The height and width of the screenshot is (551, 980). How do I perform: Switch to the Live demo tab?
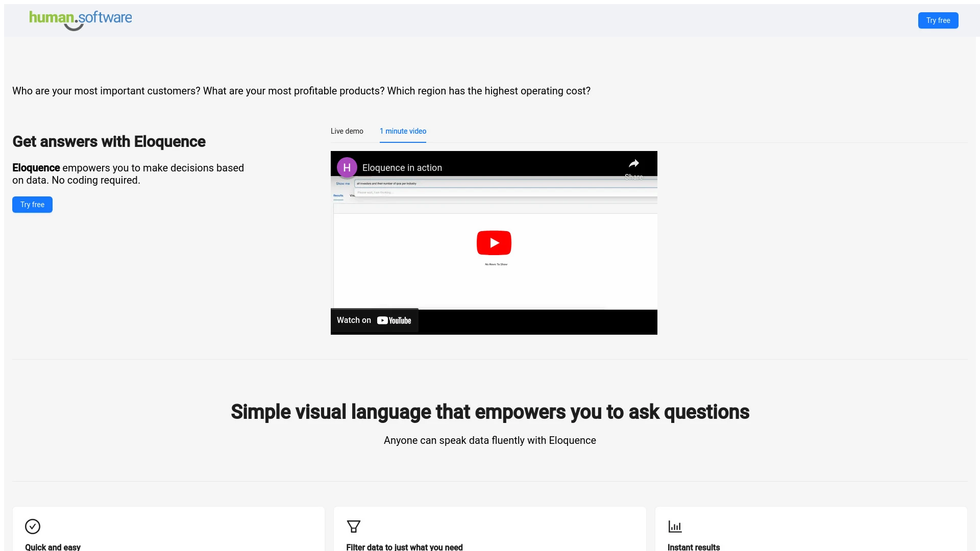tap(347, 131)
